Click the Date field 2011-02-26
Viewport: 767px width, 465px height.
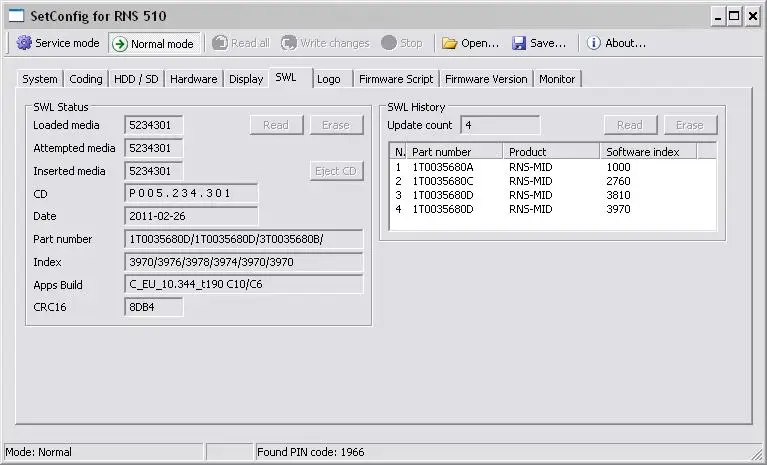pos(191,216)
